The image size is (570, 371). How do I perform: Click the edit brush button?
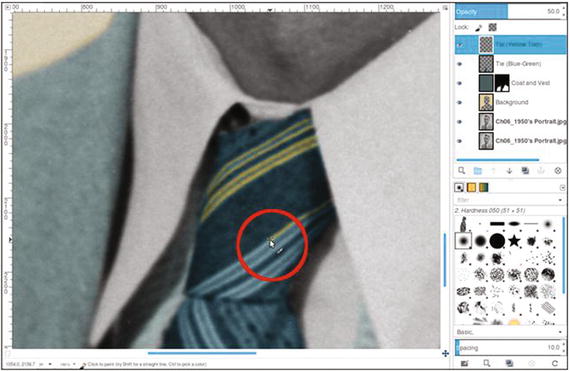click(464, 363)
